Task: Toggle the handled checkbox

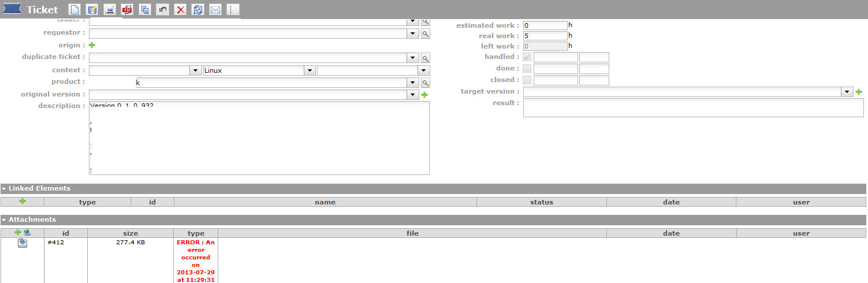Action: point(527,57)
